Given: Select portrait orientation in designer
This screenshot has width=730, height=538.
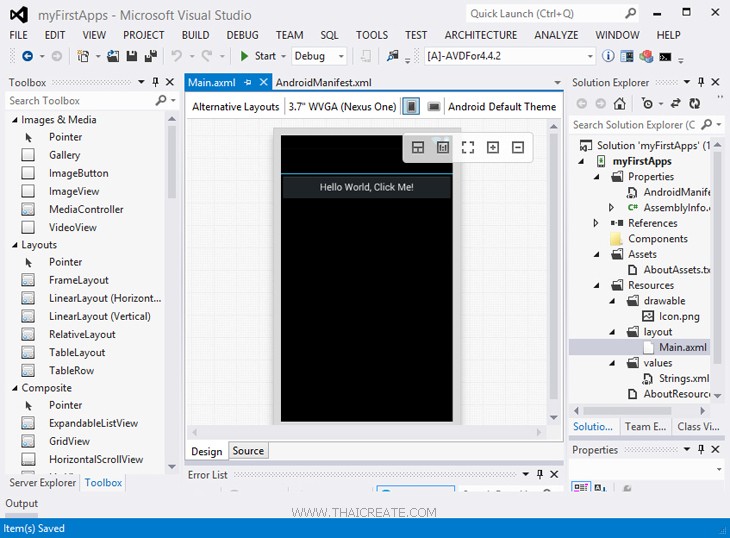Looking at the screenshot, I should [x=411, y=107].
